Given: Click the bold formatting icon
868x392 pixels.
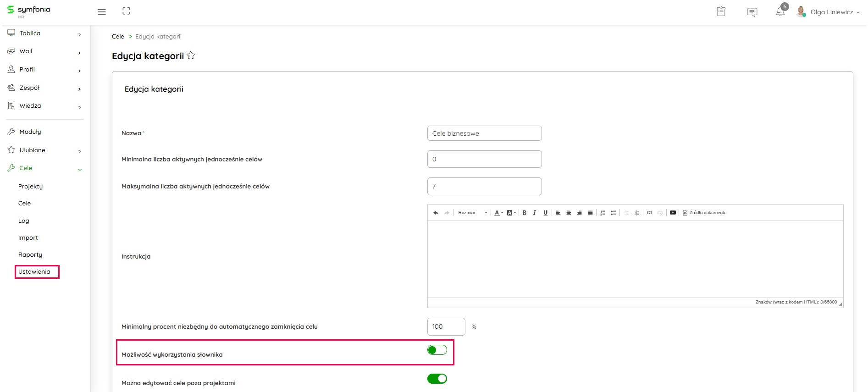Looking at the screenshot, I should point(524,213).
